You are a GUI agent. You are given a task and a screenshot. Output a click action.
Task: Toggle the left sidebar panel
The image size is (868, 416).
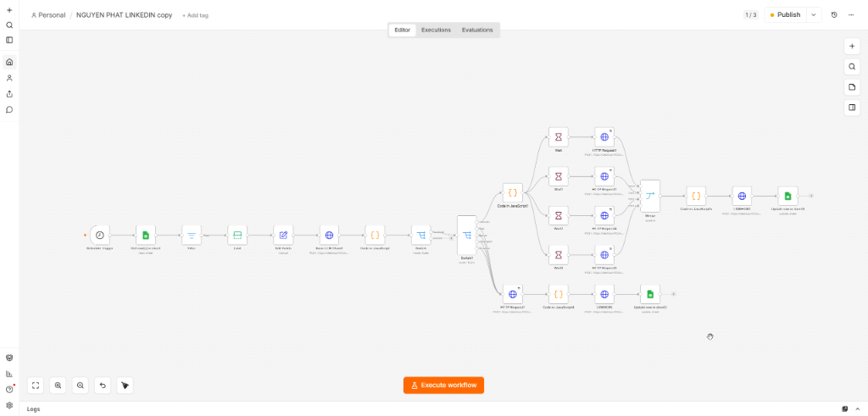tap(9, 40)
